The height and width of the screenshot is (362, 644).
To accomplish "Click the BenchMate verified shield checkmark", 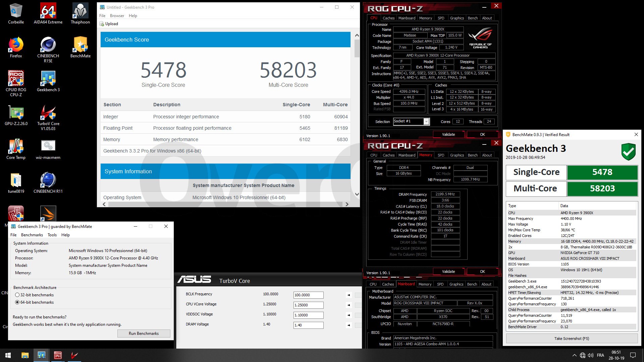I will [x=628, y=152].
